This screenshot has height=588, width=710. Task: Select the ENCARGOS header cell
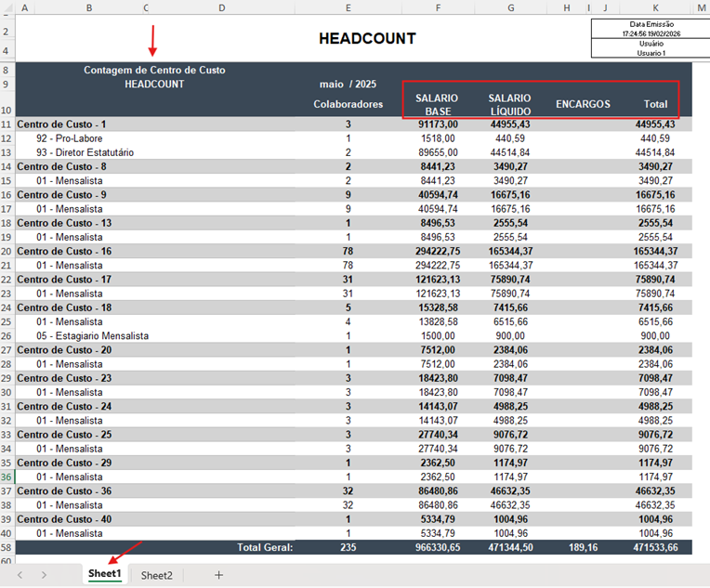point(583,104)
